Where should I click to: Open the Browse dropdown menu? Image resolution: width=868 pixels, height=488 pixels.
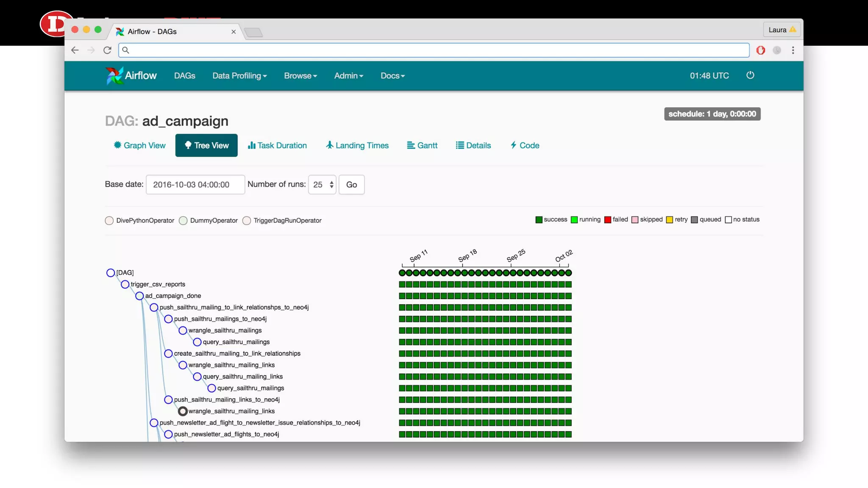[x=300, y=76]
